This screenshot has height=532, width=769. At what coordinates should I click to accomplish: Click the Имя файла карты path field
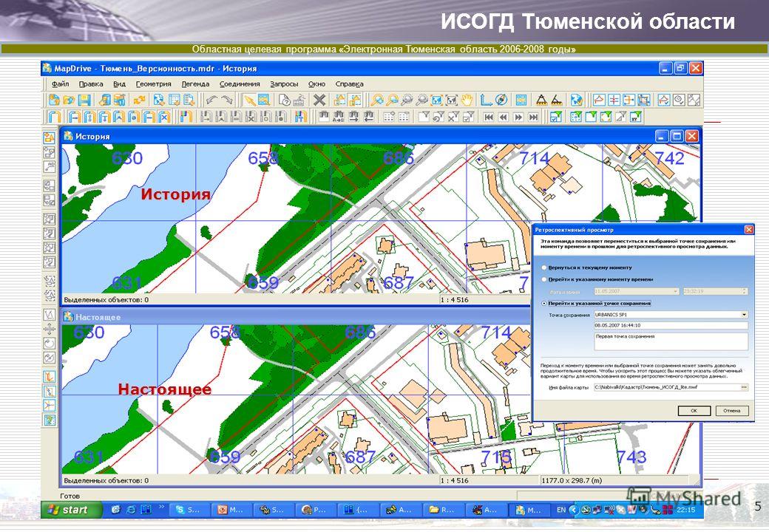point(666,387)
